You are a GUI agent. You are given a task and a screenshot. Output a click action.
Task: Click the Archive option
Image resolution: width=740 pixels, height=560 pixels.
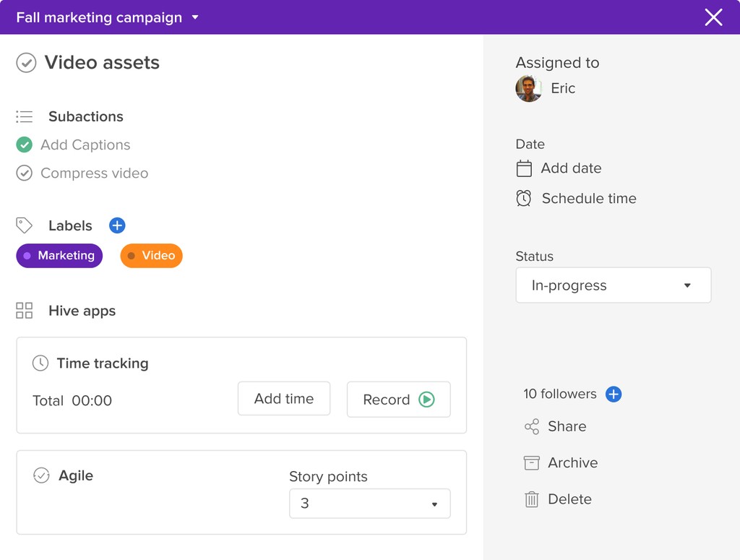click(572, 463)
